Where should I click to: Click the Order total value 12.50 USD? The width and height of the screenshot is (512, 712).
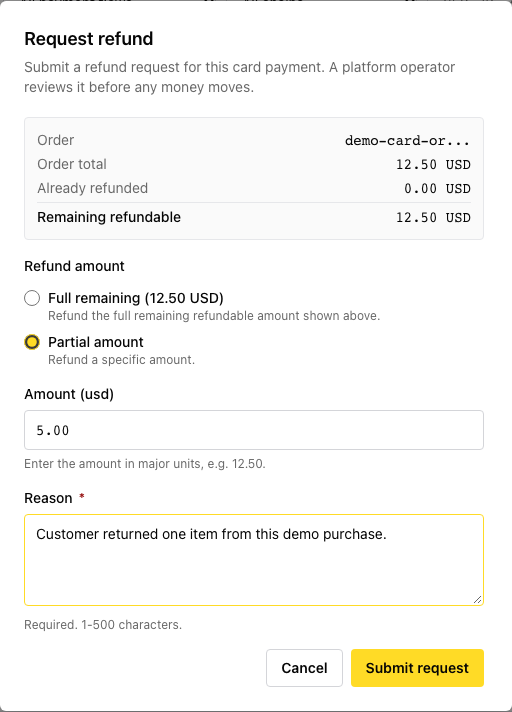[433, 164]
